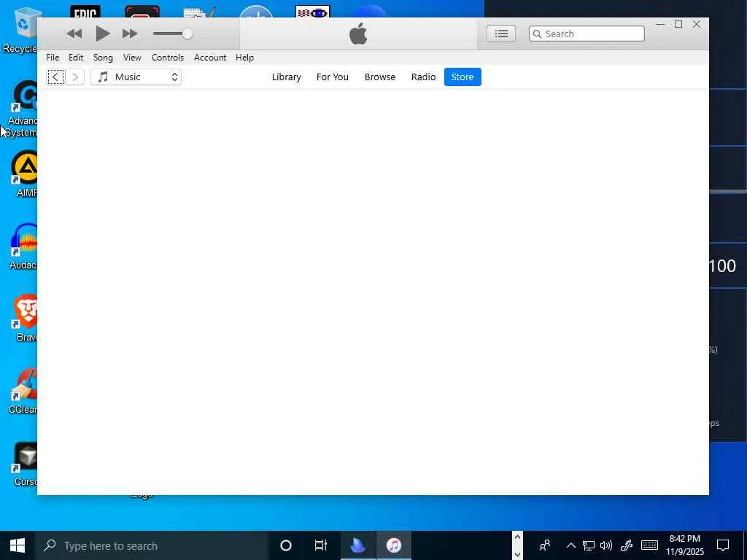Select the Audacity desktop shortcut
Screen dimensions: 747x560
tap(23, 246)
